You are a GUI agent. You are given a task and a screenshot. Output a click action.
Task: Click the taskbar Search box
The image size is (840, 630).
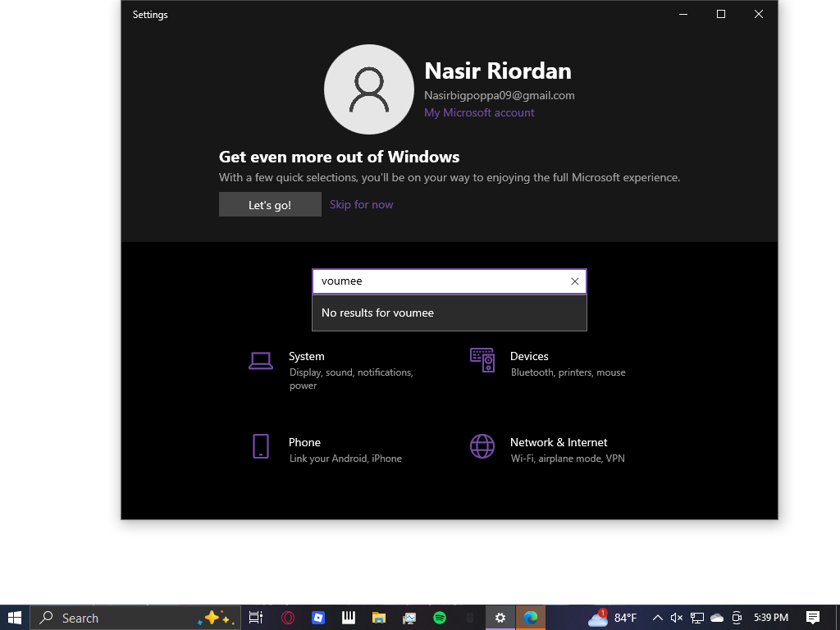[x=135, y=618]
